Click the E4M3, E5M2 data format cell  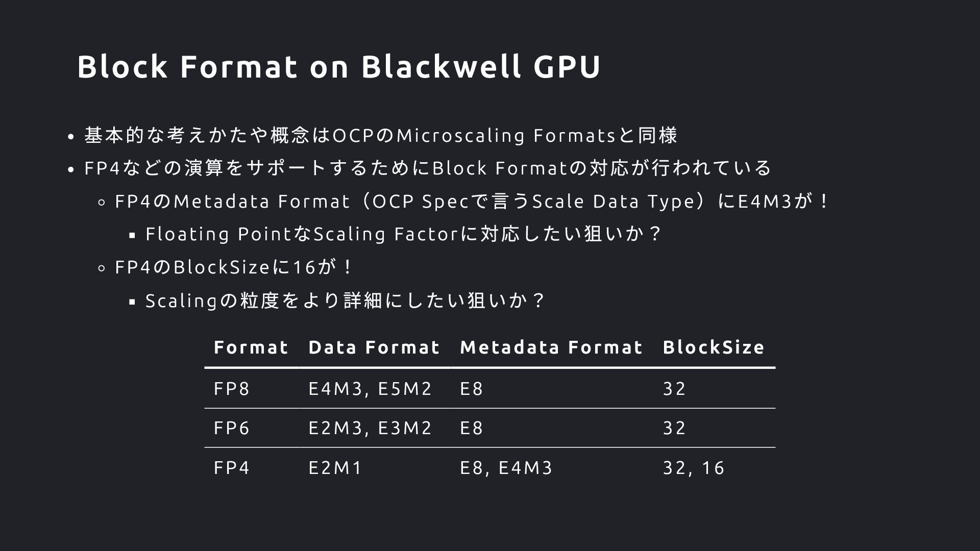(x=370, y=389)
